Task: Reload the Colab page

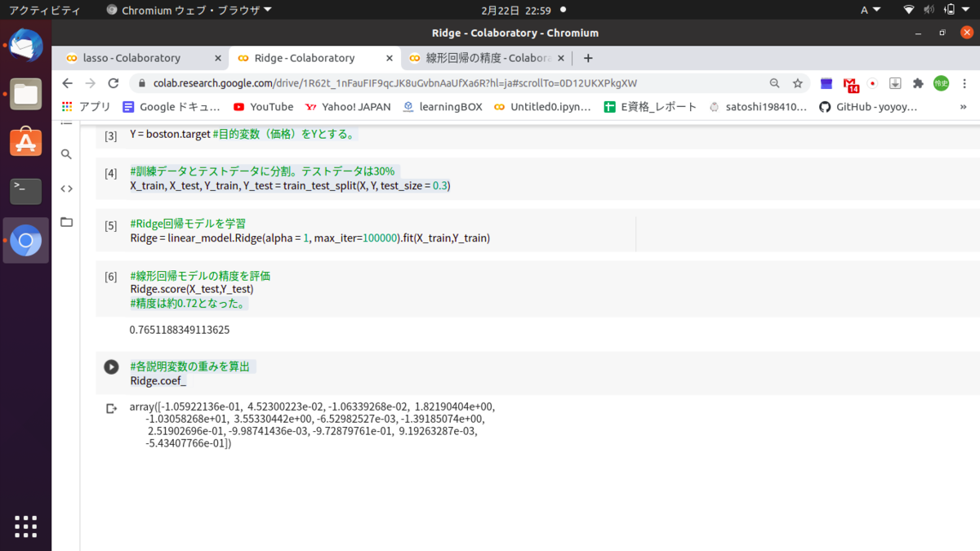Action: point(114,83)
